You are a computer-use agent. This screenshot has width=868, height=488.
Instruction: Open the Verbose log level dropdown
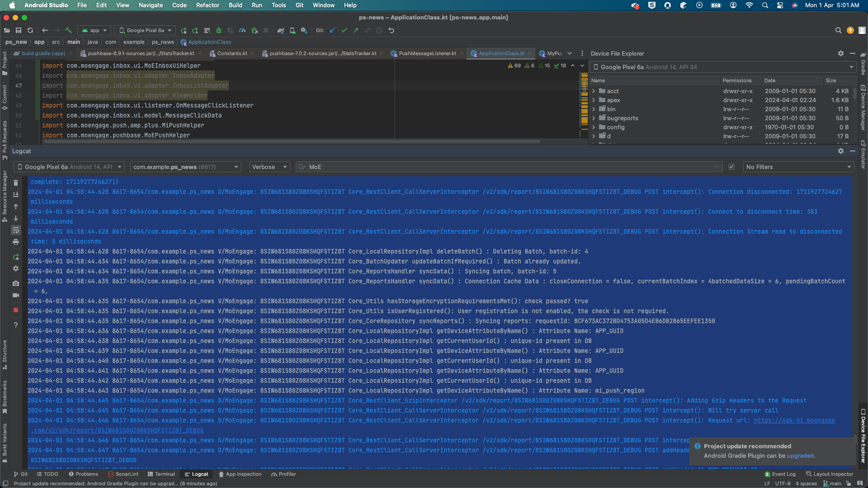click(x=269, y=167)
